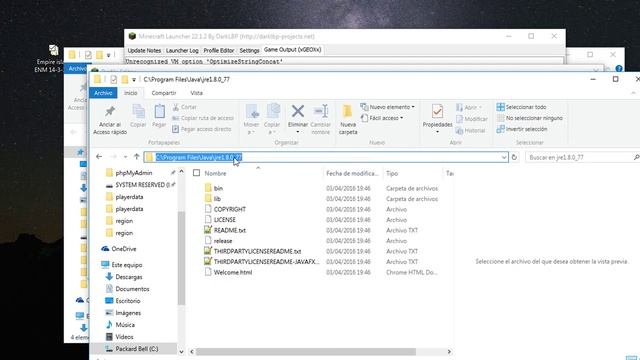Open the Fácil acceso dropdown
Image resolution: width=640 pixels, height=360 pixels.
(x=382, y=118)
